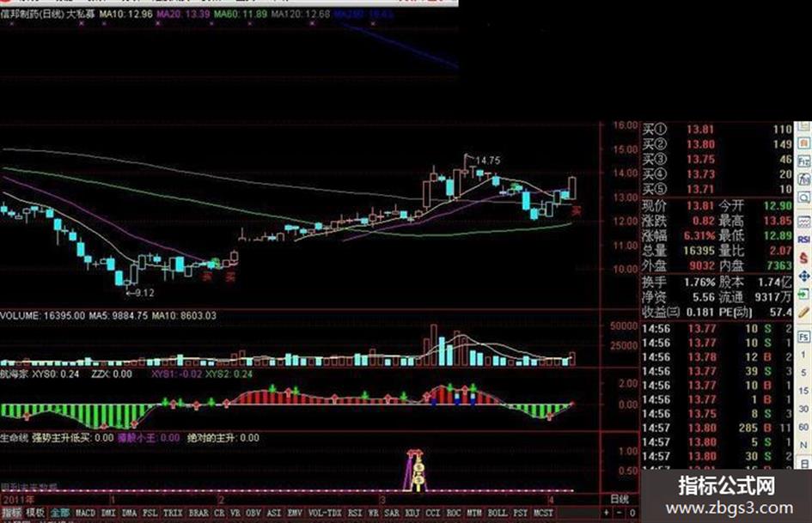This screenshot has width=812, height=523.
Task: Select the 模板 tab at bottom
Action: [x=35, y=513]
